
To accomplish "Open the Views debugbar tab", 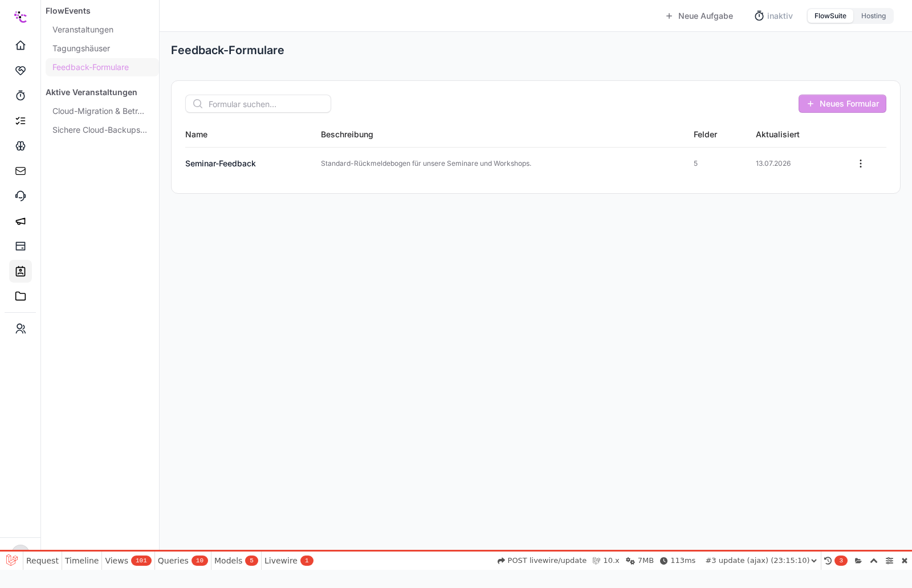I will [128, 561].
